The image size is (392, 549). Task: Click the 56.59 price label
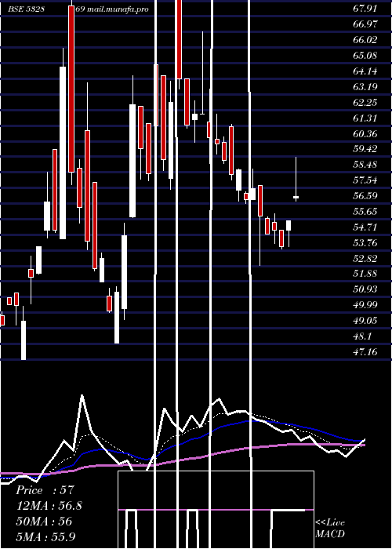[365, 196]
